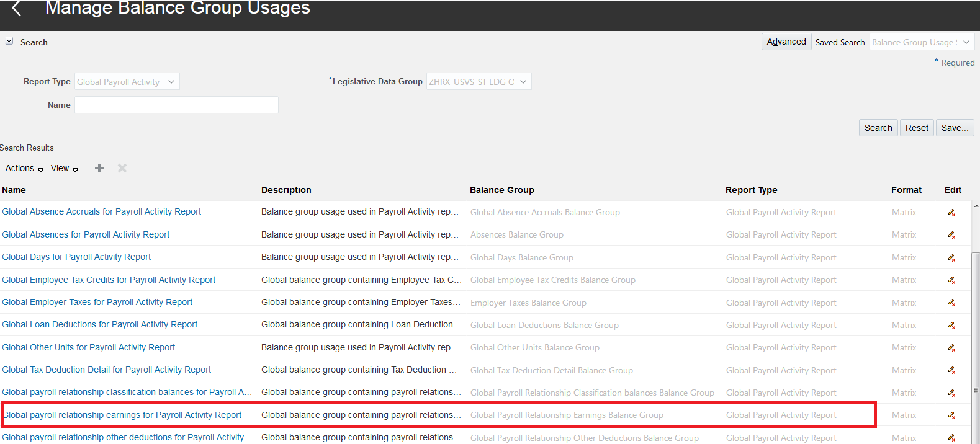Open Global Tax Deduction Detail report link
The height and width of the screenshot is (444, 980).
coord(107,370)
